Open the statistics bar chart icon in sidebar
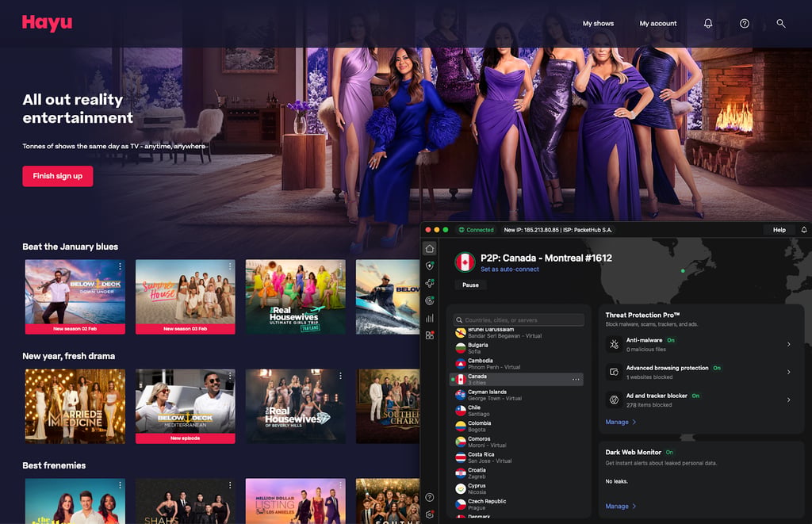The width and height of the screenshot is (812, 524). pyautogui.click(x=429, y=318)
